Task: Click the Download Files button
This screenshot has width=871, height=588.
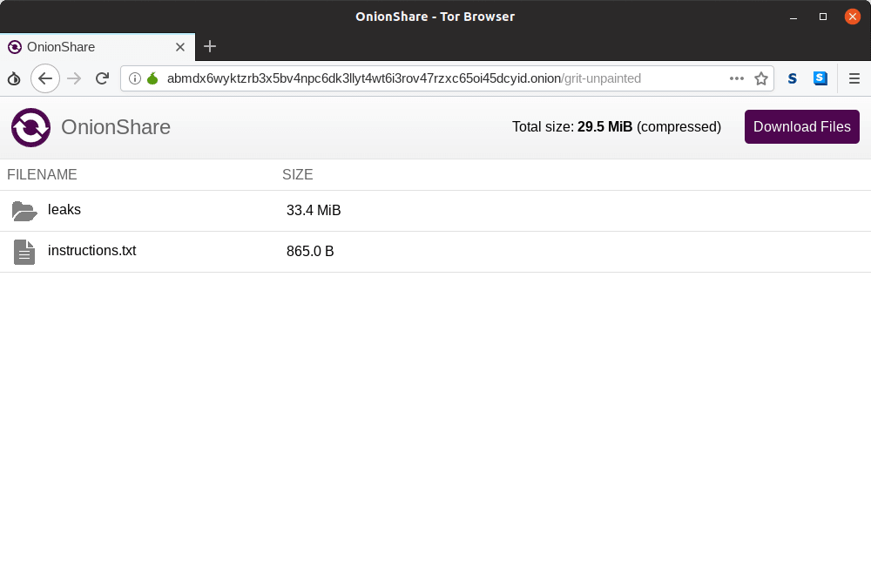Action: 801,127
